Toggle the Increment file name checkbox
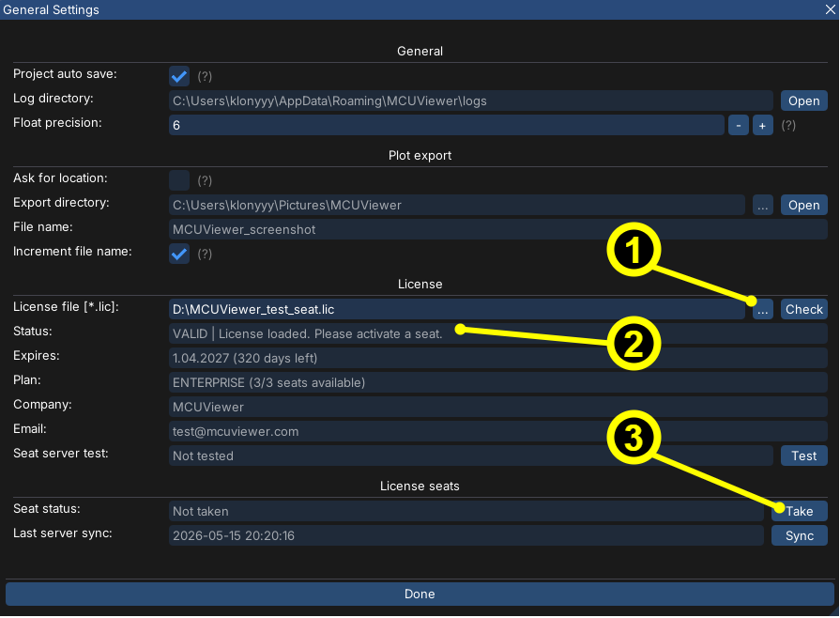Image resolution: width=840 pixels, height=618 pixels. [179, 254]
